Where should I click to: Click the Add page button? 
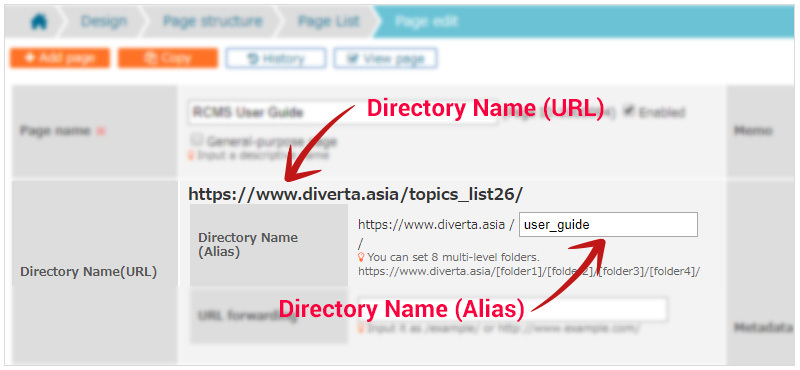pos(60,58)
